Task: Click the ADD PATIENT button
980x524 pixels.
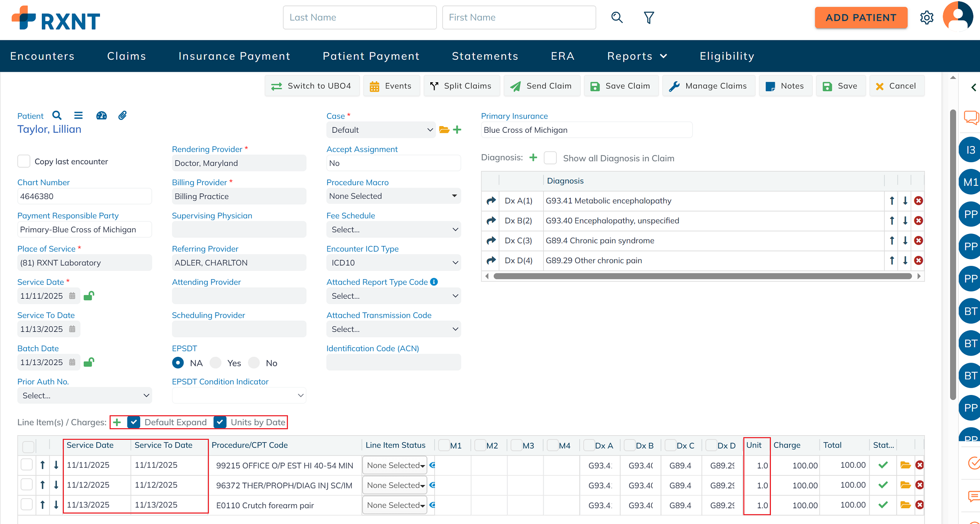Action: click(x=861, y=17)
